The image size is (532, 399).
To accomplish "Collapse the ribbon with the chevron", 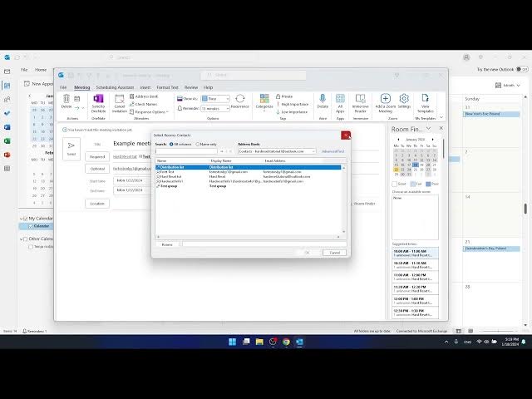I will click(441, 117).
